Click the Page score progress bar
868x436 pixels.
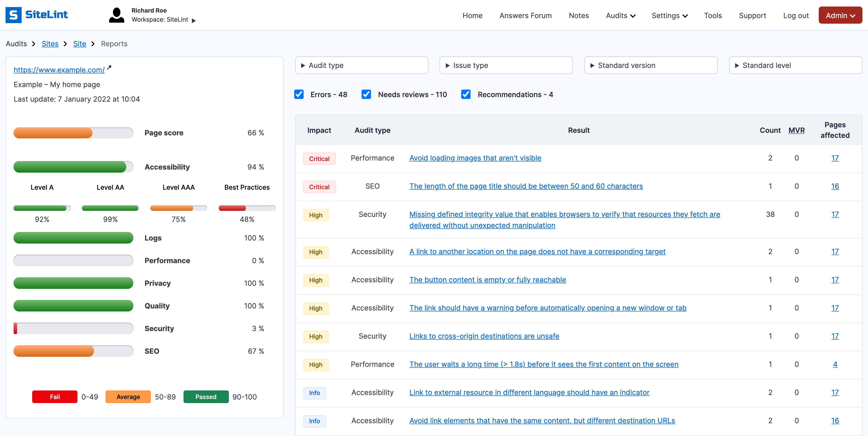pos(73,133)
